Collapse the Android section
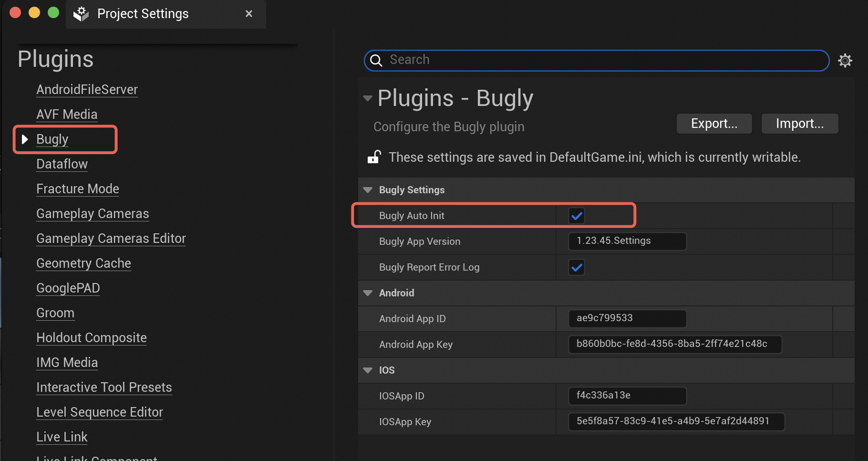Screen dimensions: 868x461 (x=368, y=293)
